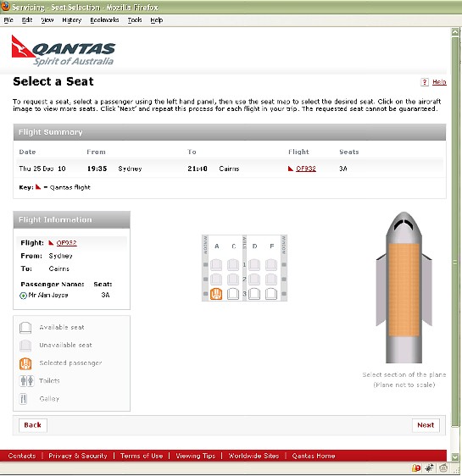Click the padlock security icon in status bar
The height and width of the screenshot is (476, 462).
416,468
